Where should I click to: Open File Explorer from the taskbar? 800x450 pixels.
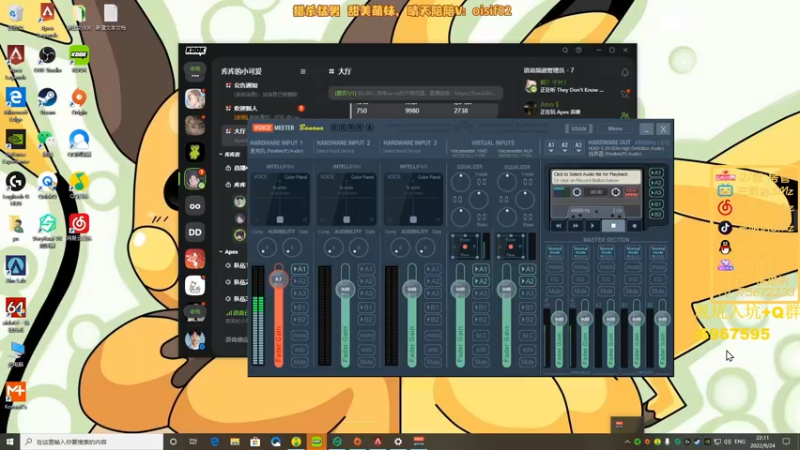pos(235,441)
